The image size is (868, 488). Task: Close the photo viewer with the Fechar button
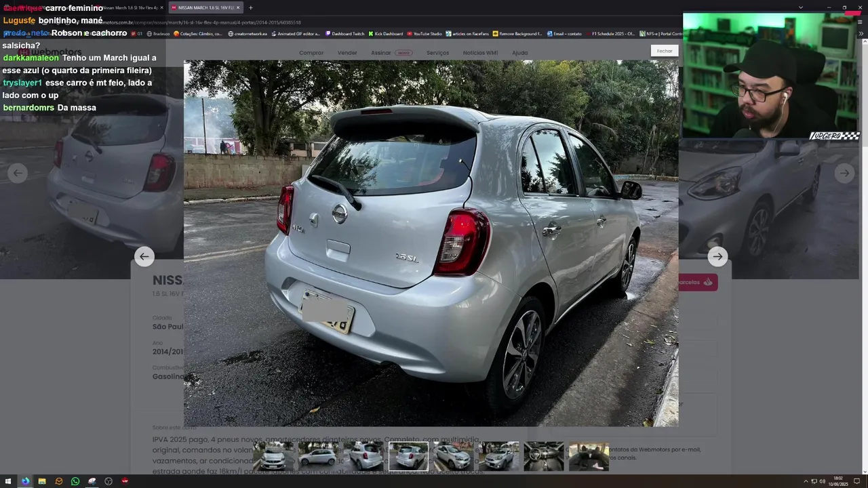665,51
